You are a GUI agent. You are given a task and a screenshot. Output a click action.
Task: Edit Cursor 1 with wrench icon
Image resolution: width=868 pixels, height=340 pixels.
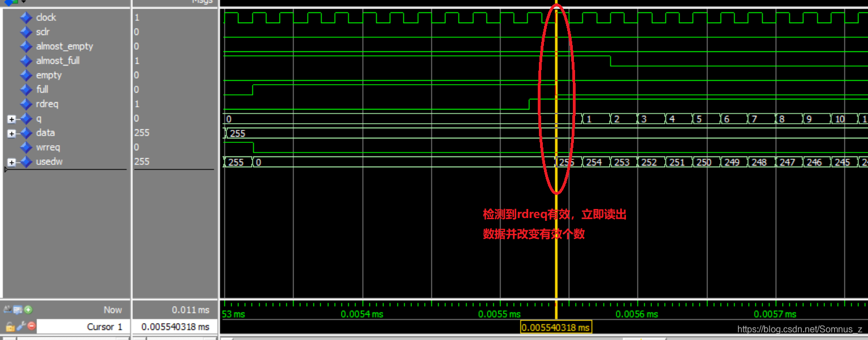pos(21,326)
